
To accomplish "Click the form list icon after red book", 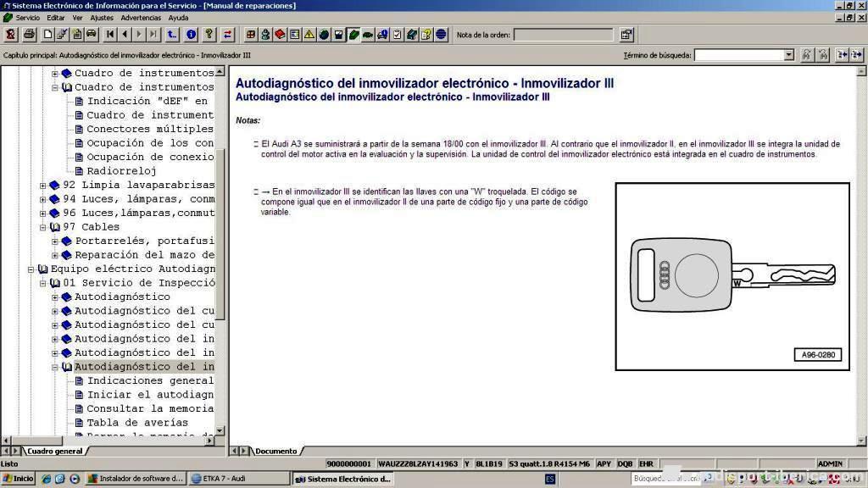I will click(x=294, y=35).
